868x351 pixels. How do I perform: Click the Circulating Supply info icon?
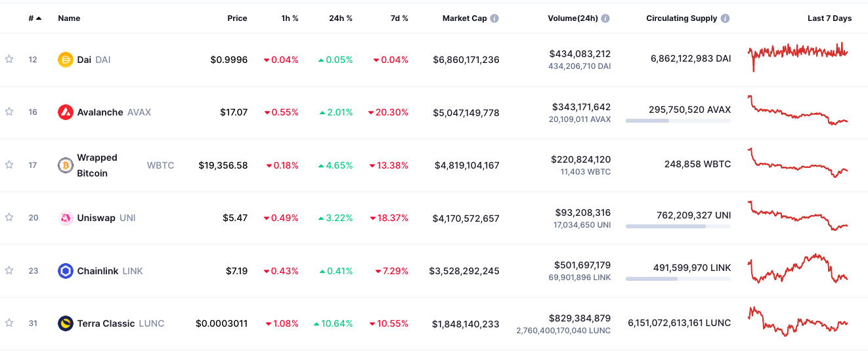point(725,18)
